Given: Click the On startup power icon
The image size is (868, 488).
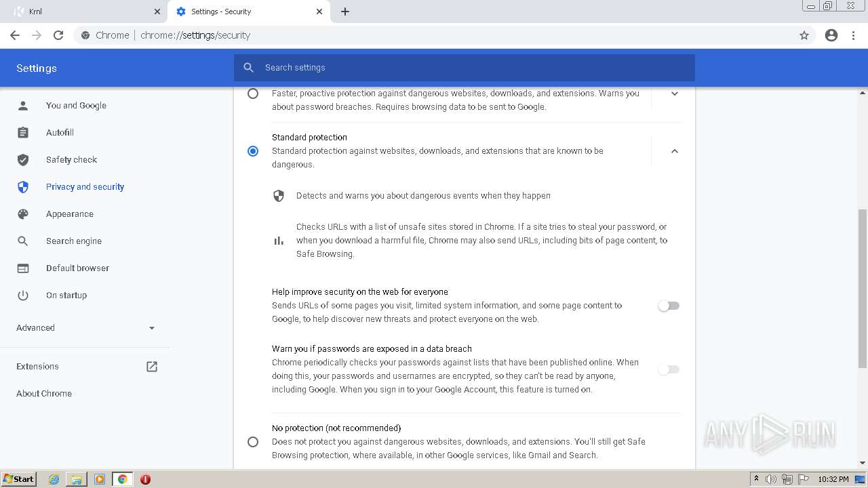Looking at the screenshot, I should coord(23,296).
